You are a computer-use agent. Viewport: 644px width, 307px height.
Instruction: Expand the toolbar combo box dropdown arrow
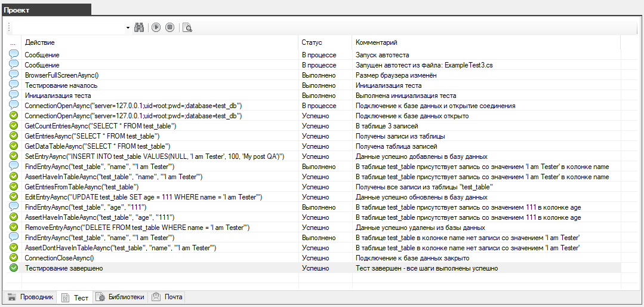[128, 27]
